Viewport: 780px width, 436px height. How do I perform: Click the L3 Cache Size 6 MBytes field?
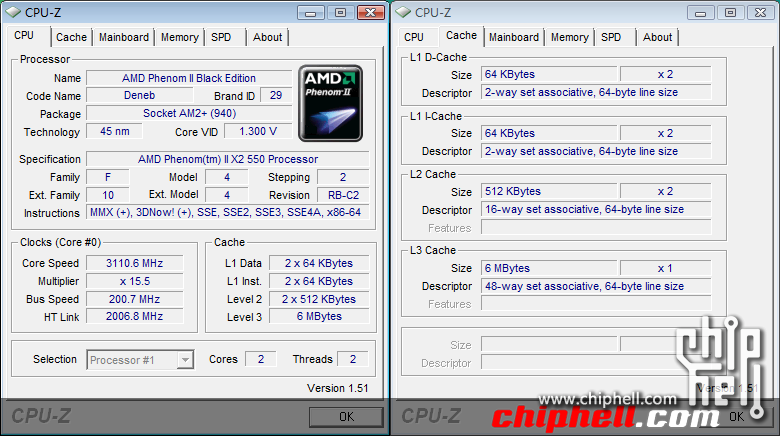549,268
